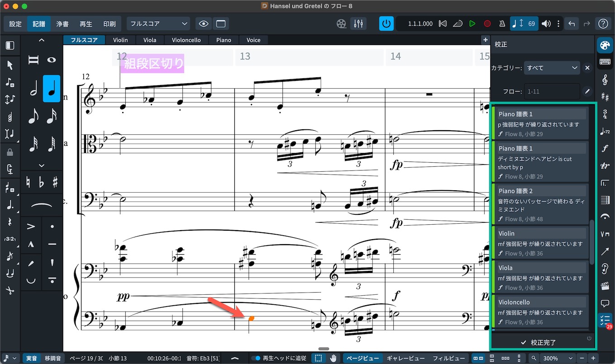
Task: Expand the note durations list upward
Action: 42,40
